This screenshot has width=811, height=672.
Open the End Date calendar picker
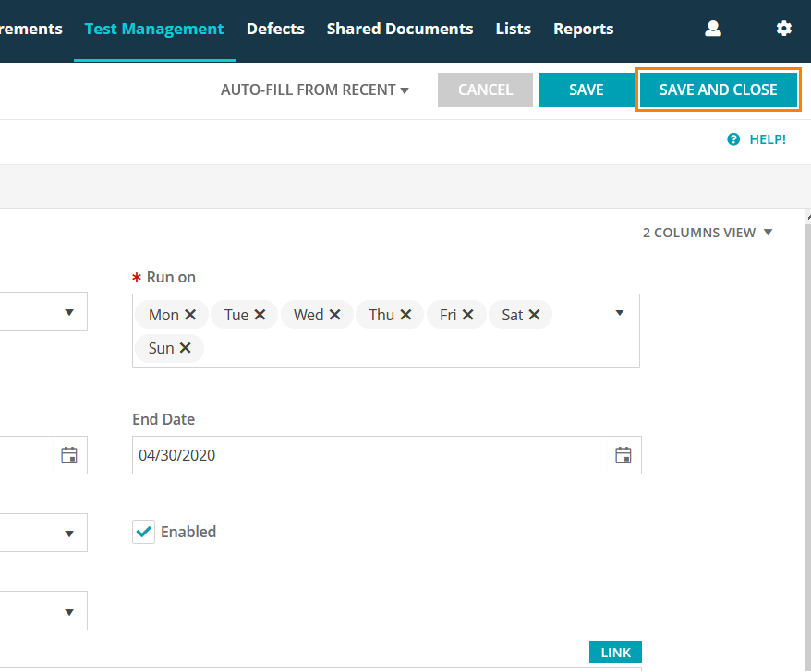(x=623, y=455)
